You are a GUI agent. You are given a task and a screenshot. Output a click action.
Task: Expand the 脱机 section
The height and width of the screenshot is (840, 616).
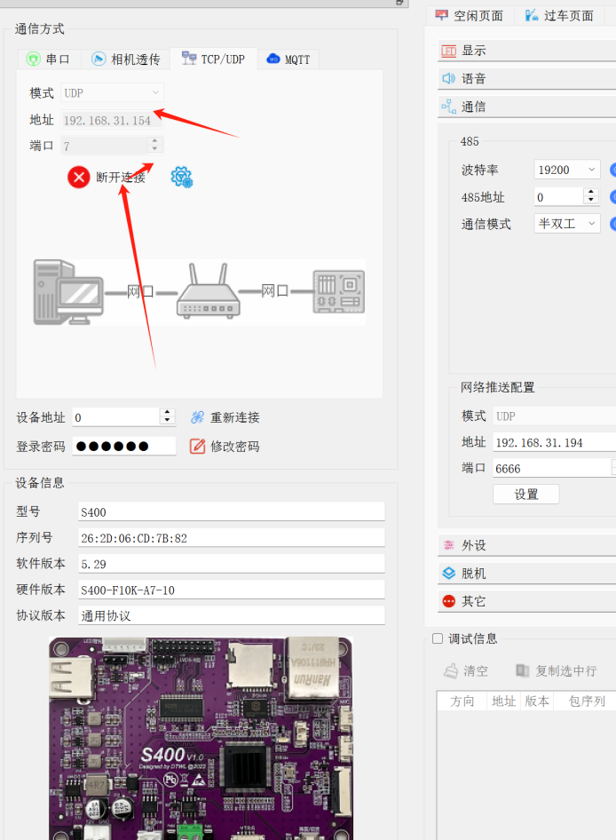(527, 574)
